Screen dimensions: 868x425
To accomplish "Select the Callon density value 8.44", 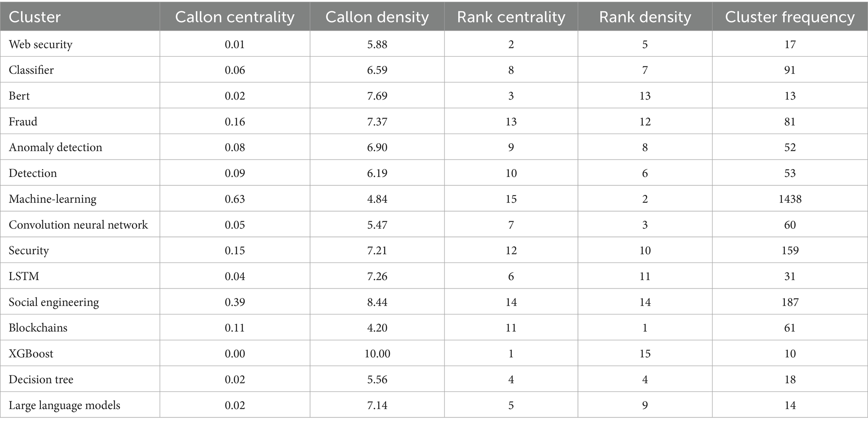I will [377, 302].
